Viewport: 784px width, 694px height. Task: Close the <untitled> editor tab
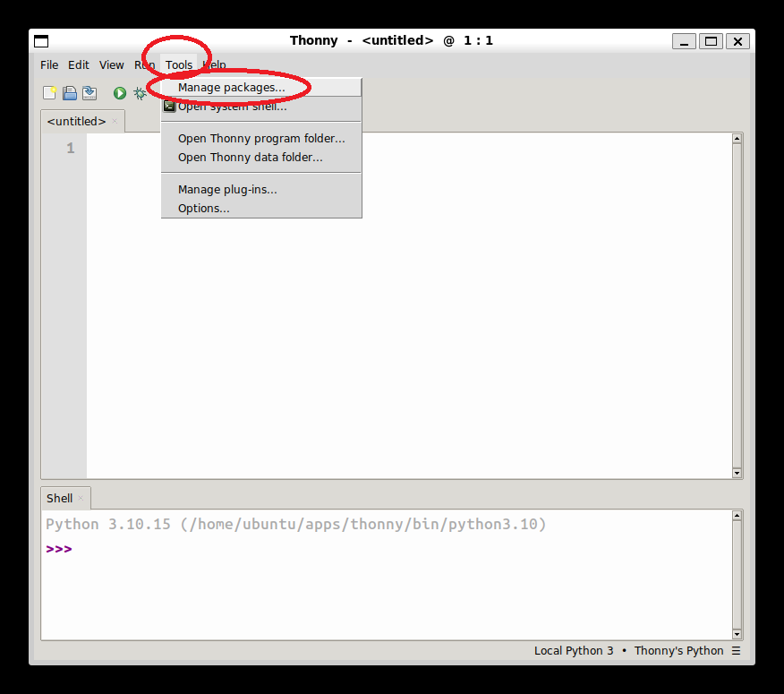click(x=115, y=121)
